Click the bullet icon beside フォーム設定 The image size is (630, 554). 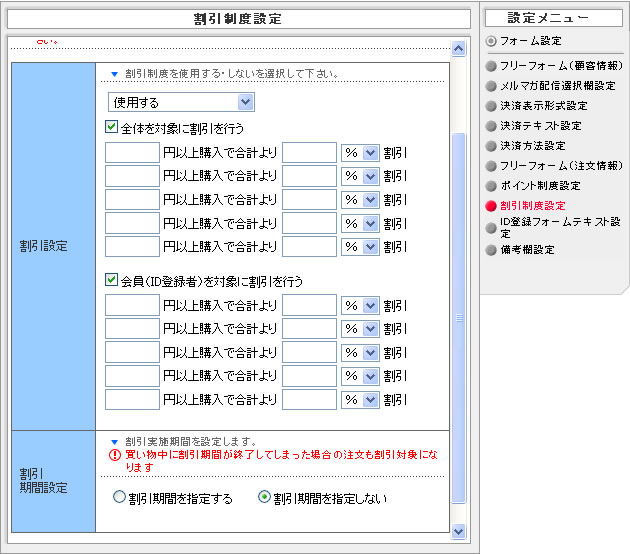coord(491,41)
